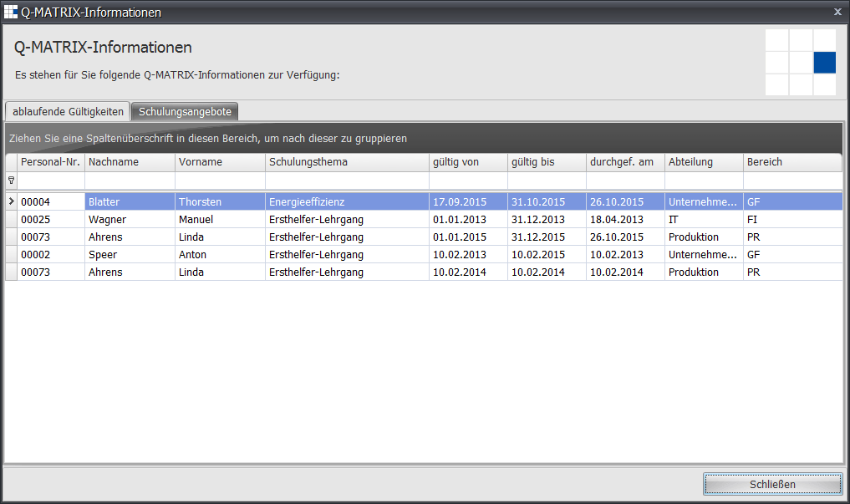This screenshot has height=504, width=850.
Task: Select the ablaufende Gültigkeiten tab
Action: (68, 111)
